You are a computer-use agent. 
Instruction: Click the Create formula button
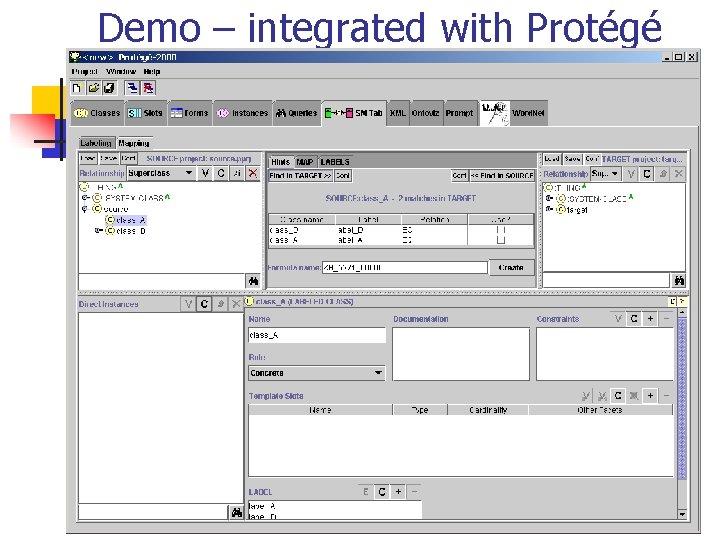coord(511,268)
